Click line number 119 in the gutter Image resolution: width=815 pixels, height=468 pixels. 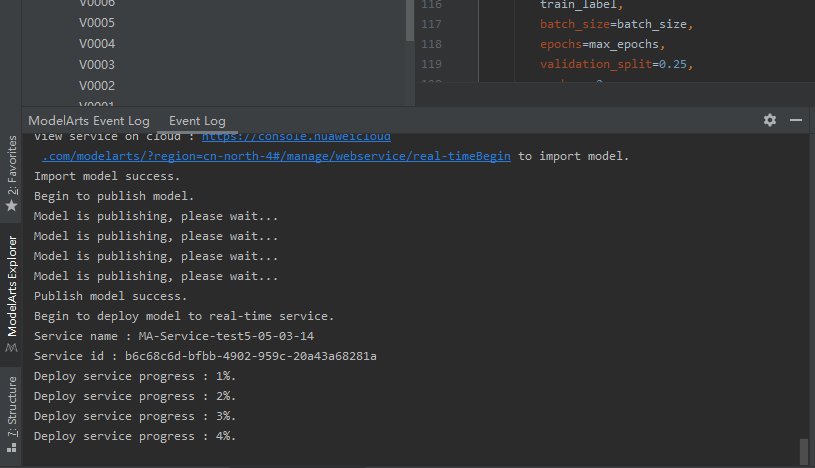click(432, 65)
